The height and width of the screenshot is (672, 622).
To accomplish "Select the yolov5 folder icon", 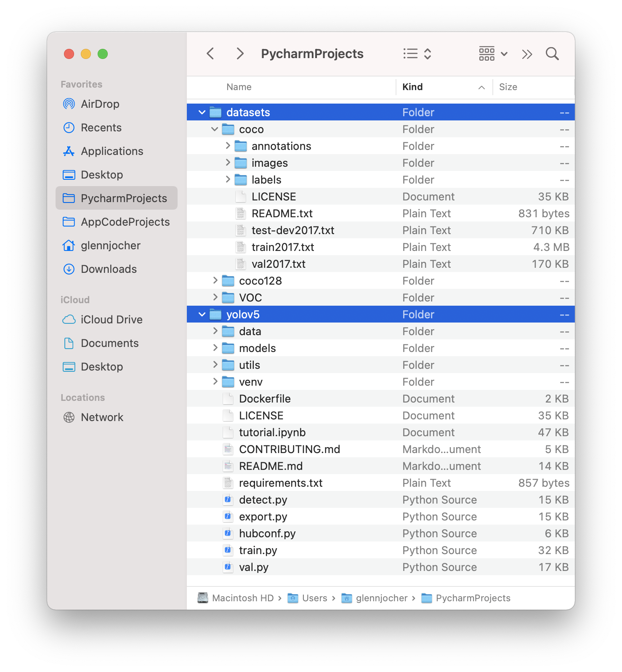I will 215,314.
